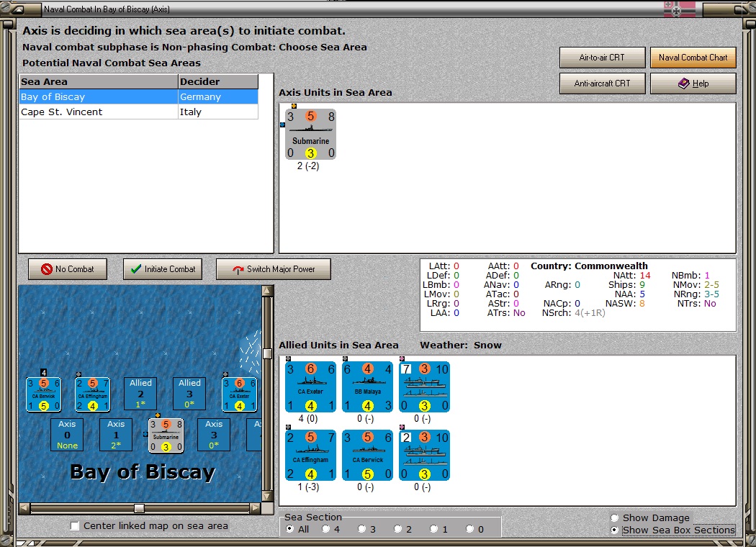Click the CA Exeter counter on the map
This screenshot has width=756, height=547.
coord(239,394)
